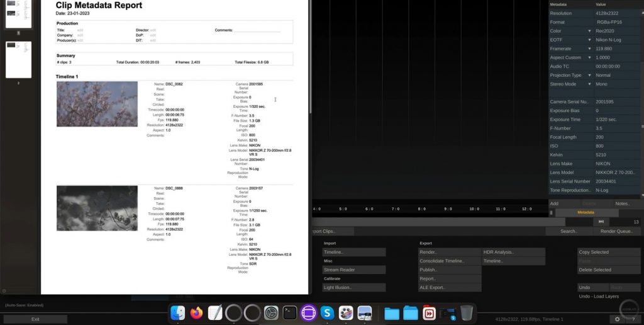This screenshot has height=325, width=644.
Task: Click ALE Export..
Action: tap(449, 288)
